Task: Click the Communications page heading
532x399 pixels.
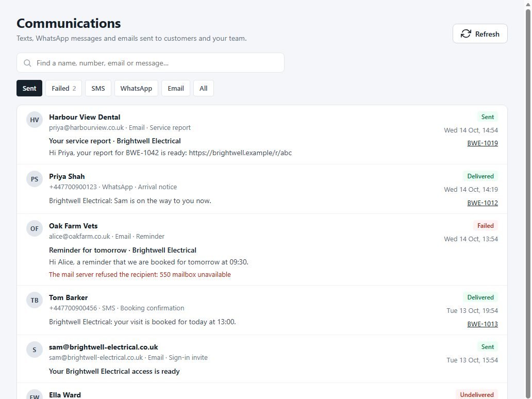Action: pyautogui.click(x=69, y=23)
